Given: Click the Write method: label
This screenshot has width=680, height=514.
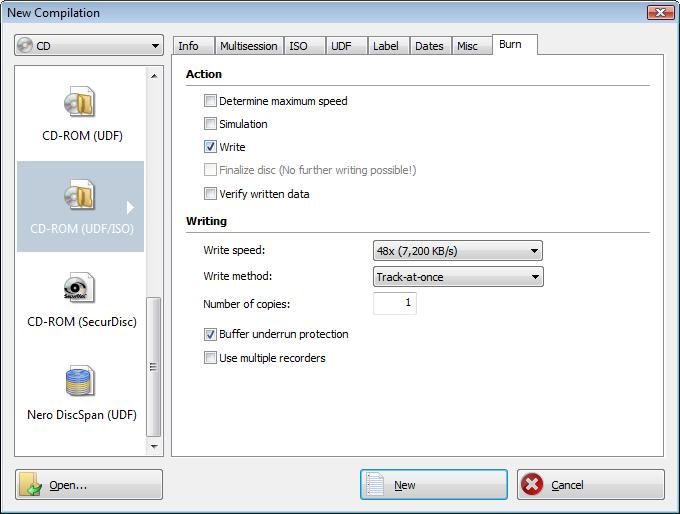Looking at the screenshot, I should [x=238, y=276].
